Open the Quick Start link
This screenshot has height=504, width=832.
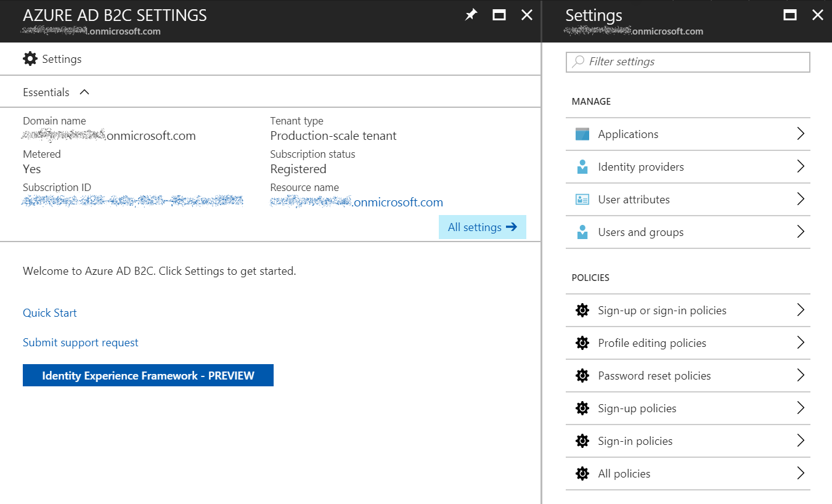coord(50,313)
